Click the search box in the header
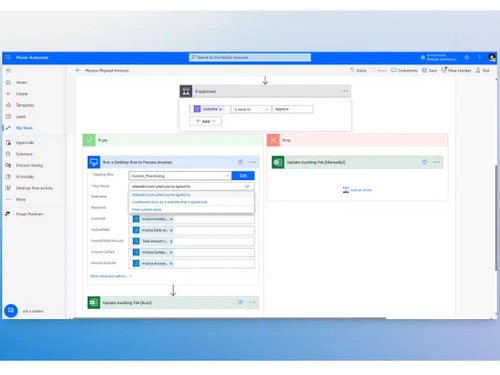Screen dimensions: 500x375 pos(250,57)
